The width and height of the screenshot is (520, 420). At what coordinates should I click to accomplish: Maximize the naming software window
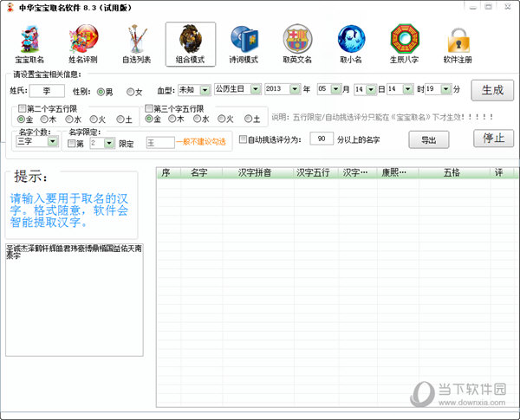[x=489, y=7]
